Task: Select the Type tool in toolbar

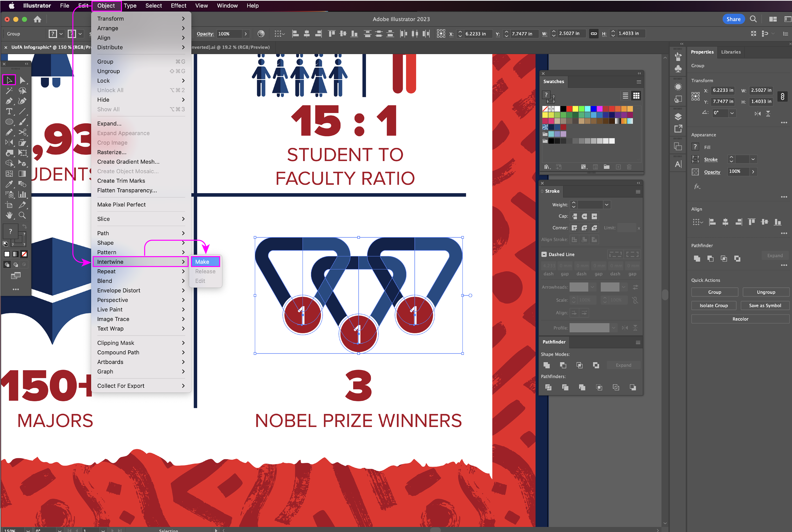Action: pos(9,112)
